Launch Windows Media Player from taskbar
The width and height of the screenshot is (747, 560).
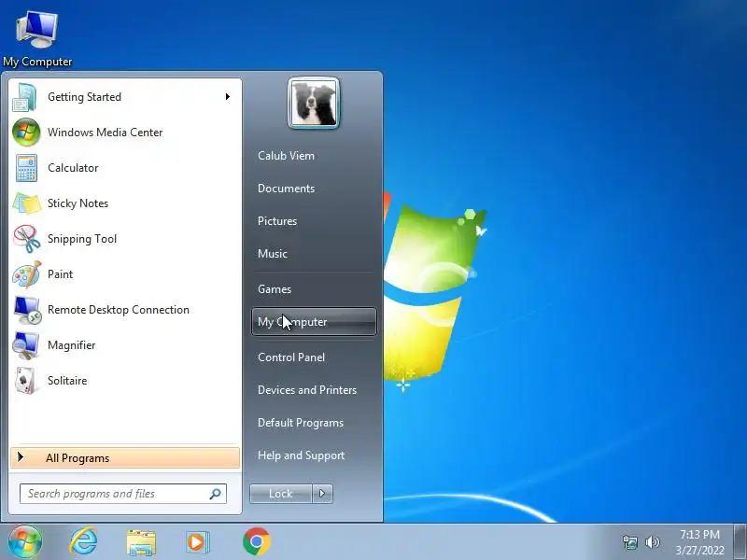click(197, 542)
